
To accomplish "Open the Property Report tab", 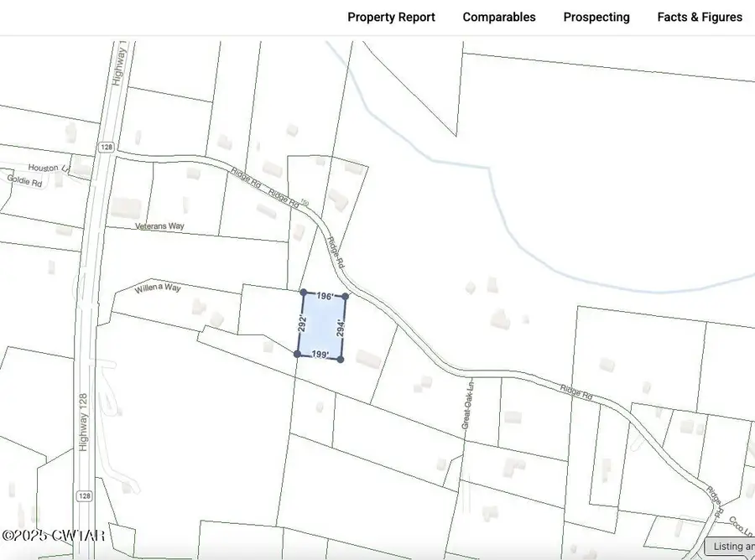I will [391, 17].
